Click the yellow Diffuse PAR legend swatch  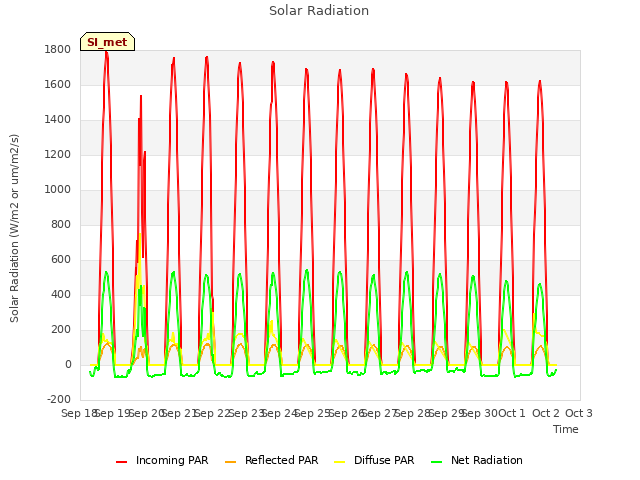340,461
